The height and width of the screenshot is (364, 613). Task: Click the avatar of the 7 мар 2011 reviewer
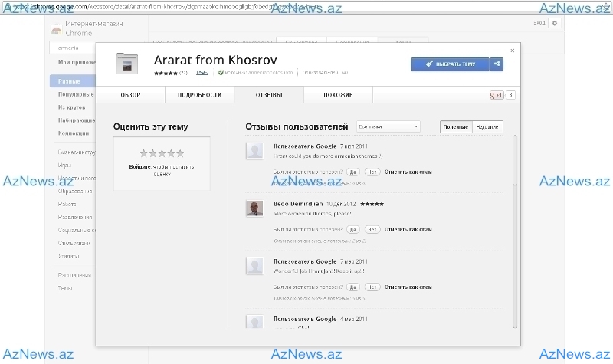point(255,266)
